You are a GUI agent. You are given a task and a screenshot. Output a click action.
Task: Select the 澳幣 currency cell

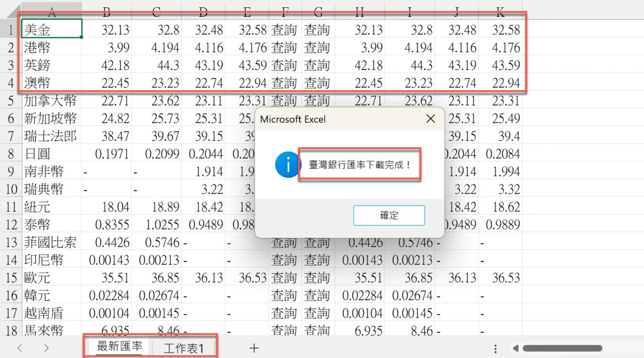click(x=52, y=83)
